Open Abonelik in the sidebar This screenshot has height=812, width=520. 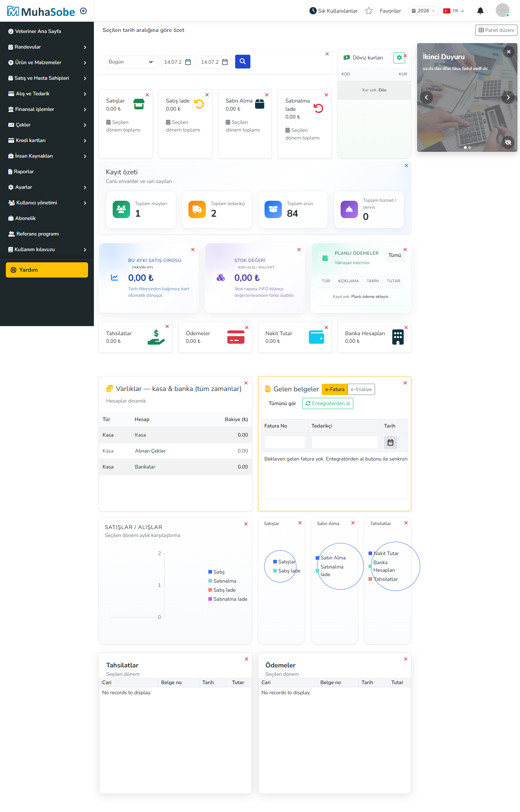pos(47,218)
